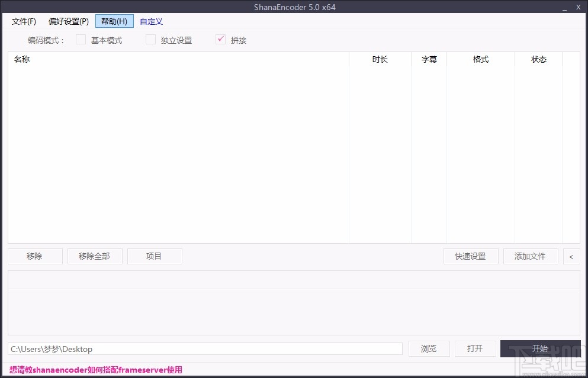Open 快速设置 quick settings

click(471, 256)
